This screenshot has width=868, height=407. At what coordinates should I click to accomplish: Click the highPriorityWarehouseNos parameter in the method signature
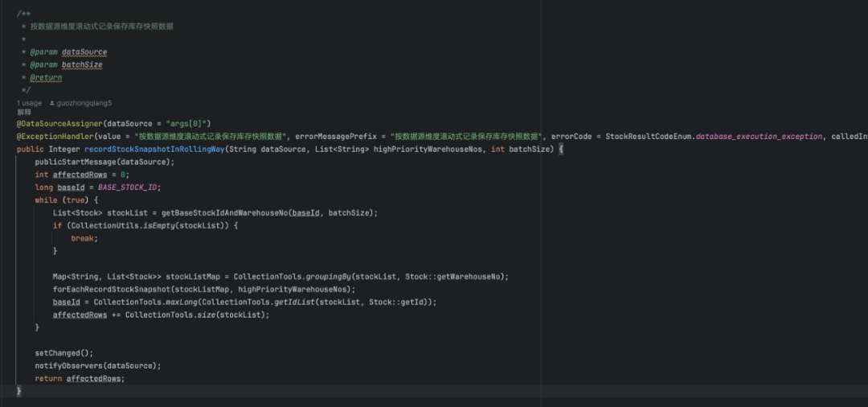(x=428, y=150)
